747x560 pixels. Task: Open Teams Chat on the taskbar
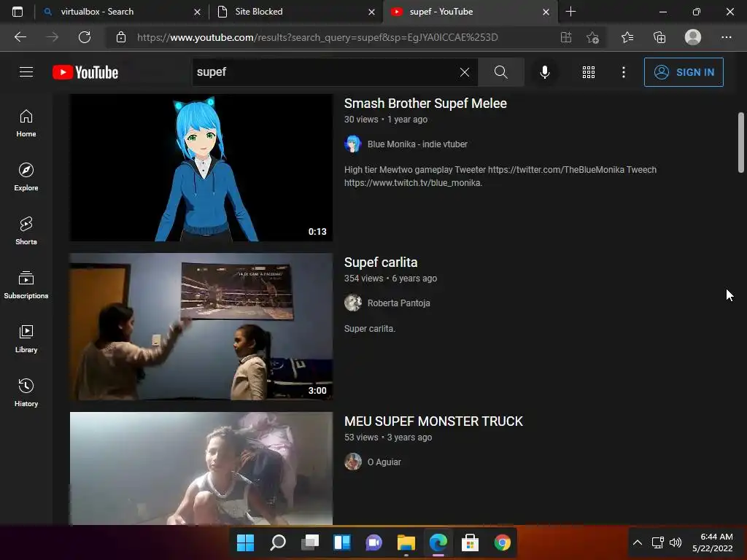tap(374, 542)
